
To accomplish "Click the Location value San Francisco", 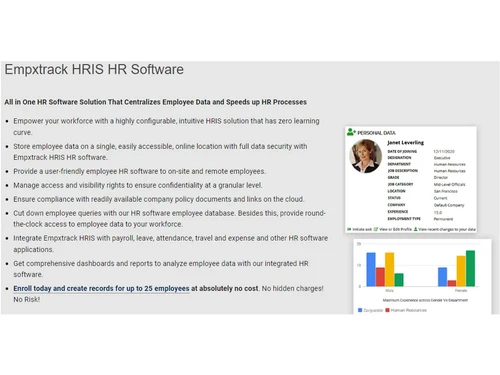I will [446, 191].
